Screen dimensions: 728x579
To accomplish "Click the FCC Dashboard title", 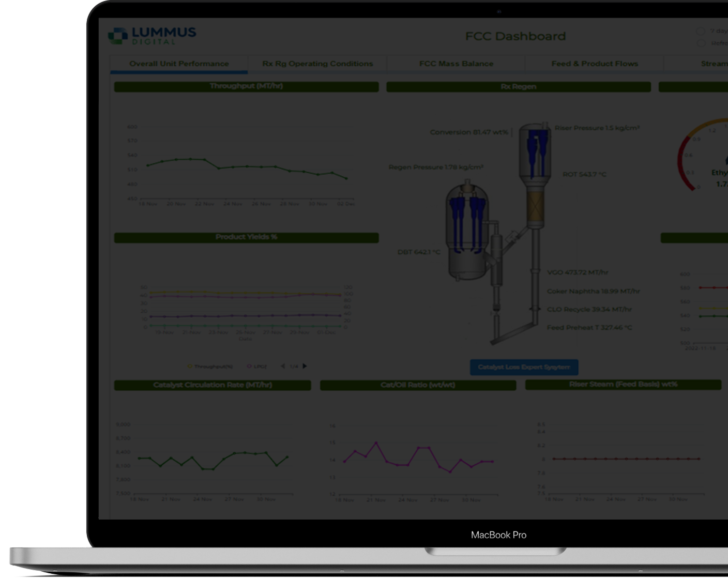I will pyautogui.click(x=515, y=36).
